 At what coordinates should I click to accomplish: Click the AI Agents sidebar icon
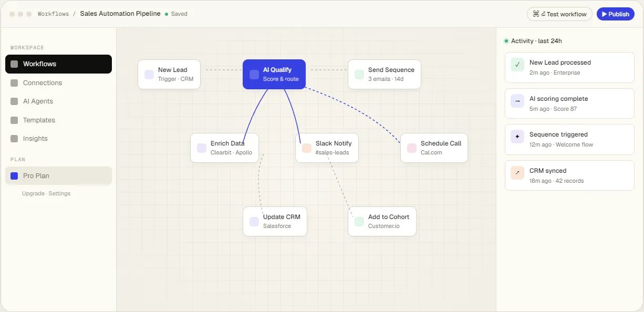coord(14,101)
